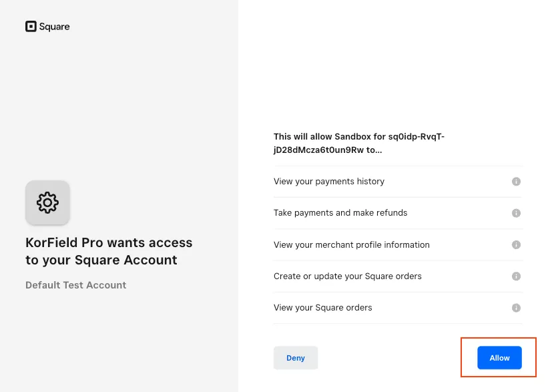Open info for take payments and refunds

coord(516,212)
